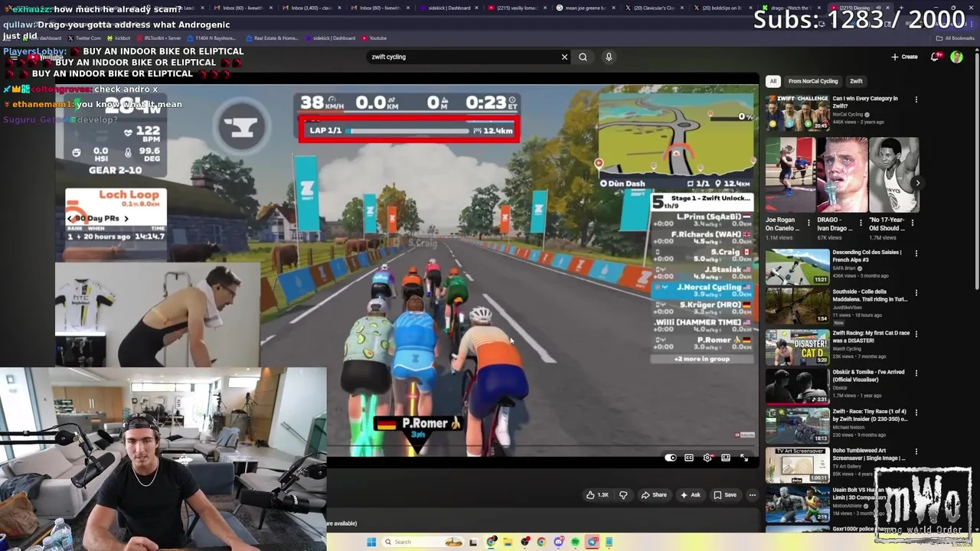This screenshot has height=551, width=980.
Task: Open Joe Rogan On Canelo short
Action: click(x=790, y=175)
